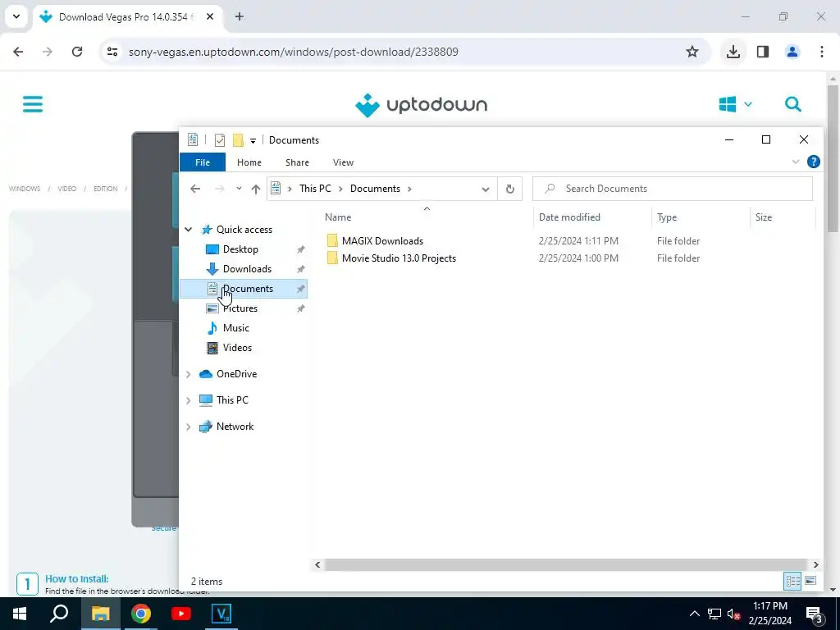Screen dimensions: 840x630
Task: Click the Explorer horizontal scrollbar
Action: click(566, 564)
